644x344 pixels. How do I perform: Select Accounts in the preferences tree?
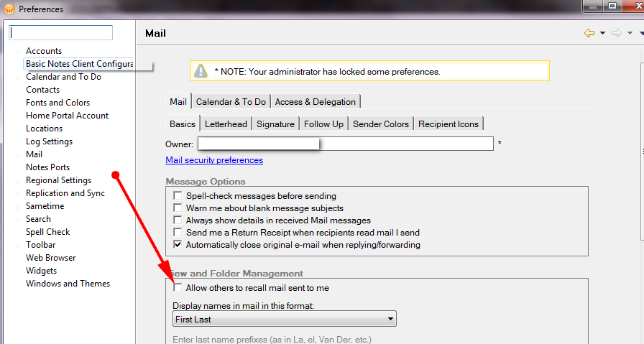44,51
